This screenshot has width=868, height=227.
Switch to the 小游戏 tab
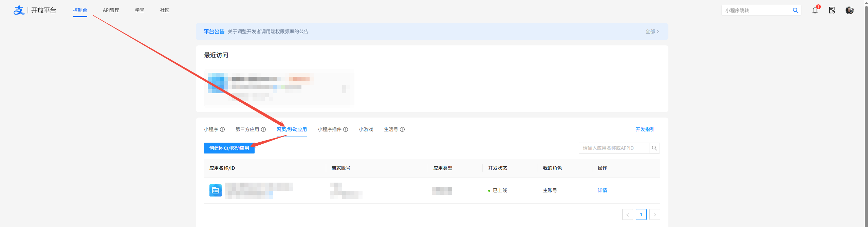pos(366,129)
